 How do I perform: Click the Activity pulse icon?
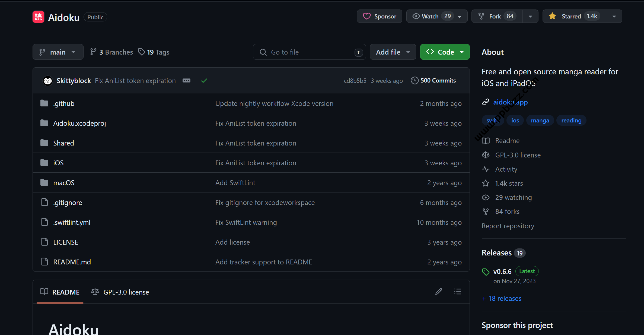(x=486, y=169)
